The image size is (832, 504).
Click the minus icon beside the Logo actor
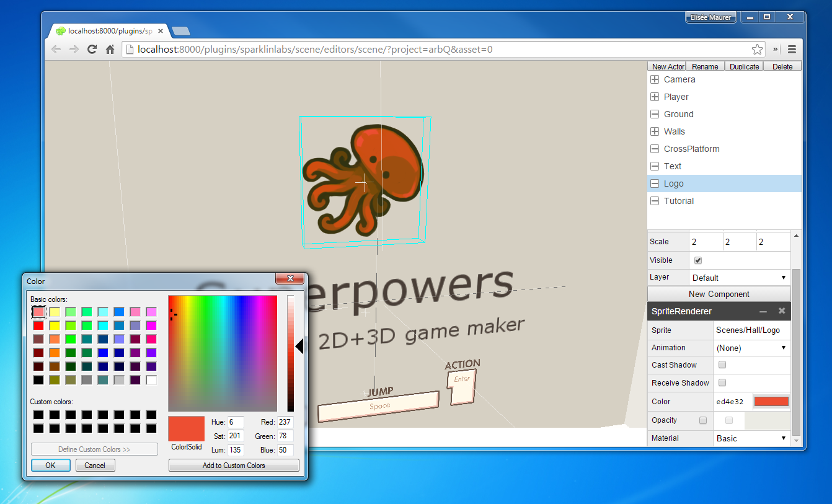point(654,183)
